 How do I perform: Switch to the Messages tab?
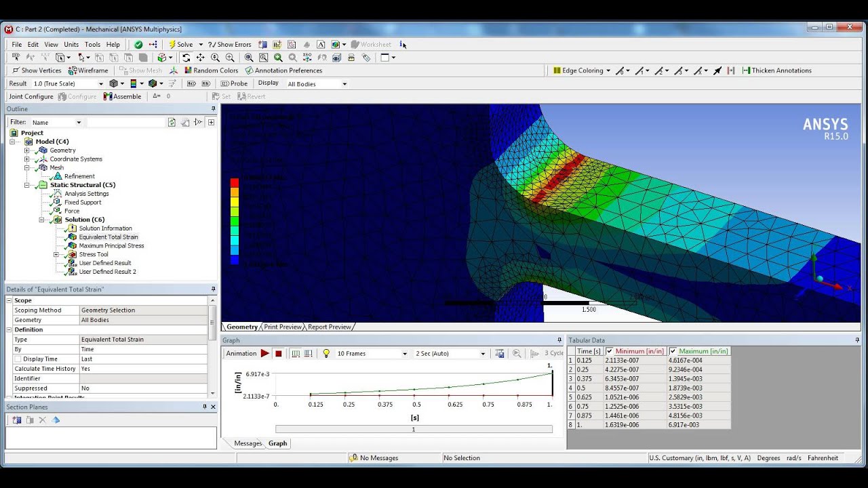pos(248,443)
